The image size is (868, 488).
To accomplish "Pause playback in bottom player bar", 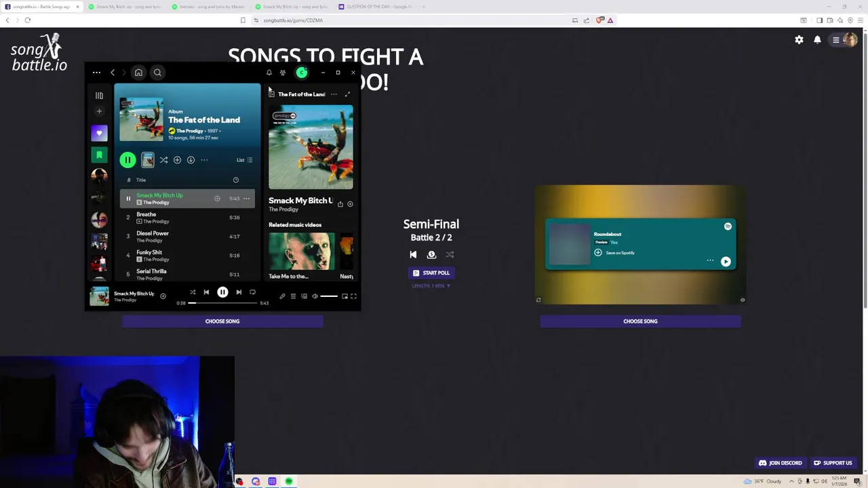I will (x=222, y=292).
